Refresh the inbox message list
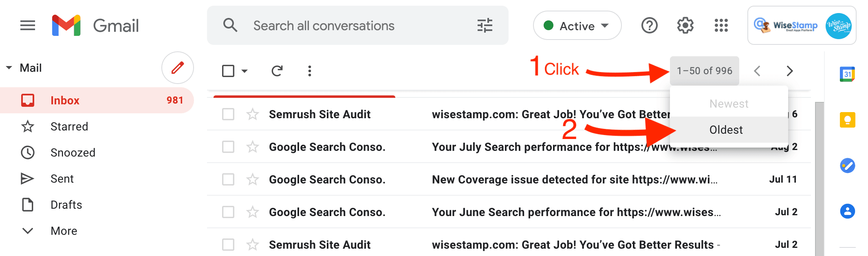868x256 pixels. 277,71
